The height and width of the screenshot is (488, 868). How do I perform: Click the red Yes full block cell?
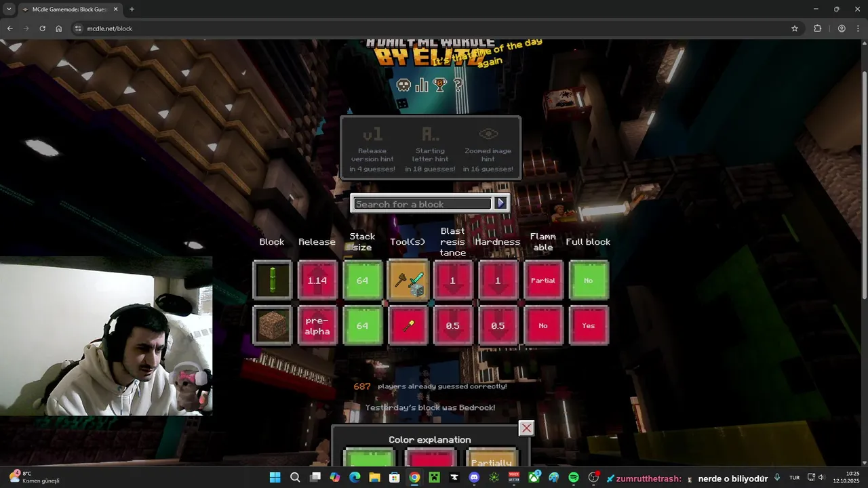[589, 325]
